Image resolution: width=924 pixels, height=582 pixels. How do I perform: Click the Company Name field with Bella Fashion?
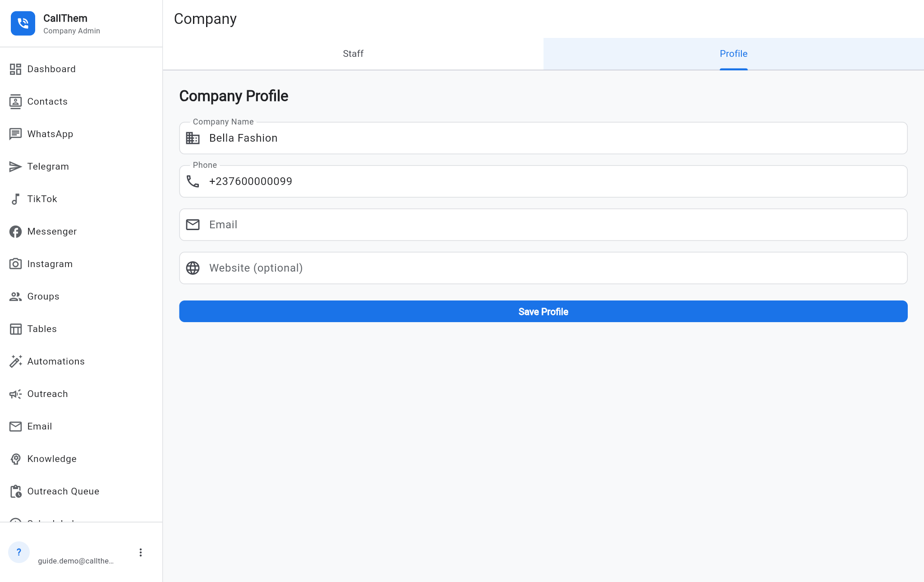543,138
